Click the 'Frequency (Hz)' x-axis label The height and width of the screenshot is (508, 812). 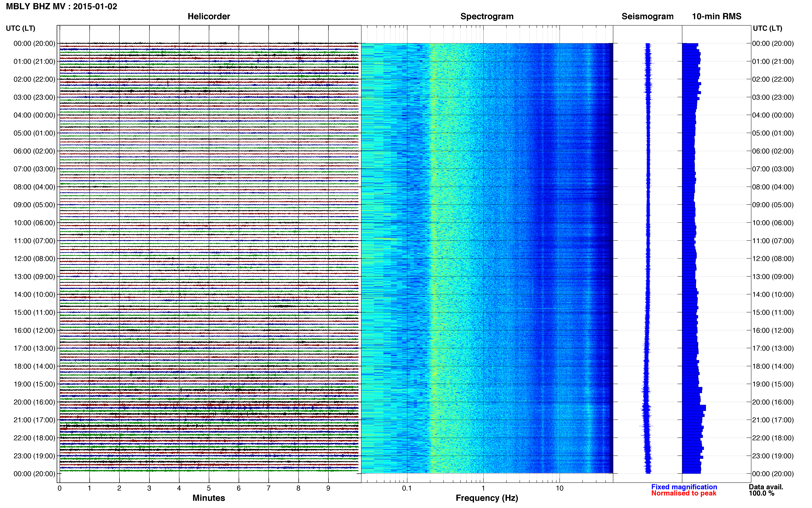coord(487,498)
